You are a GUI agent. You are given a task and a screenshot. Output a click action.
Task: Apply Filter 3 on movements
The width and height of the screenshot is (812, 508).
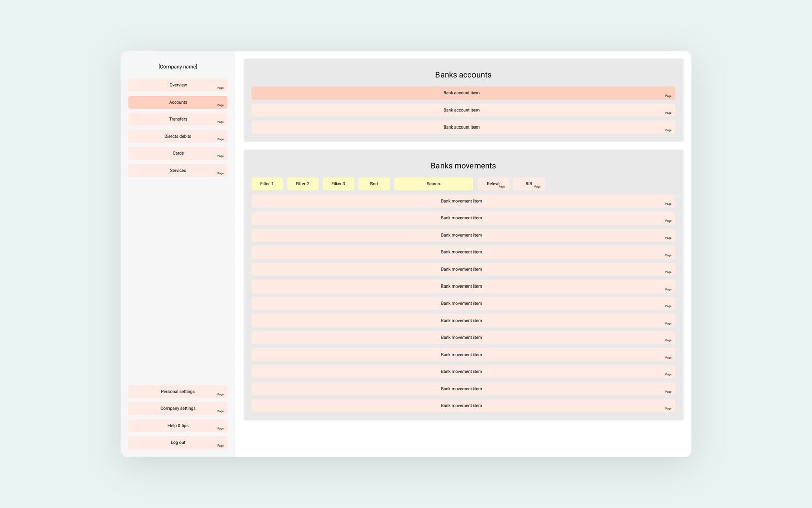[x=339, y=184]
